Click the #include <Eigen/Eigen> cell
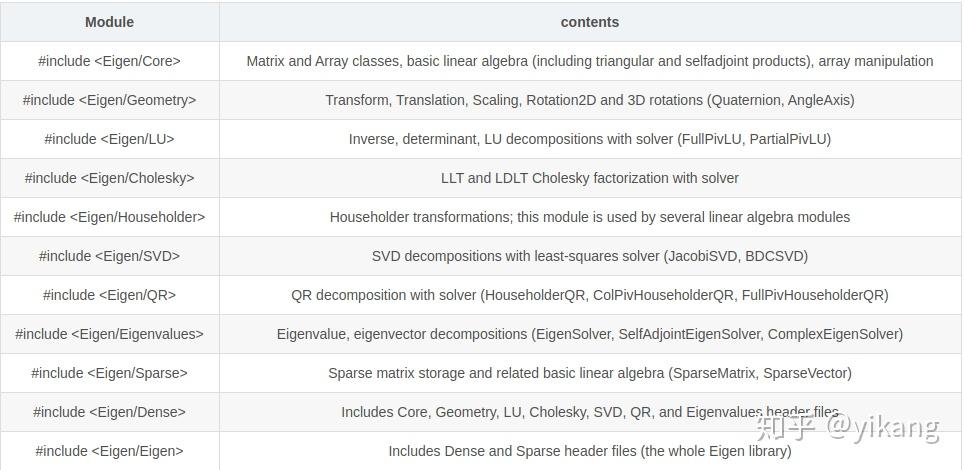The image size is (964, 470). tap(109, 451)
